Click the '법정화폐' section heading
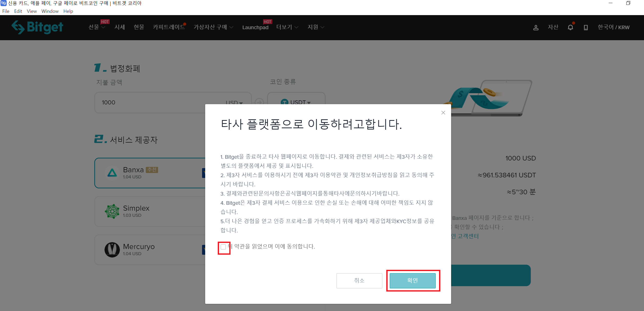 (125, 69)
